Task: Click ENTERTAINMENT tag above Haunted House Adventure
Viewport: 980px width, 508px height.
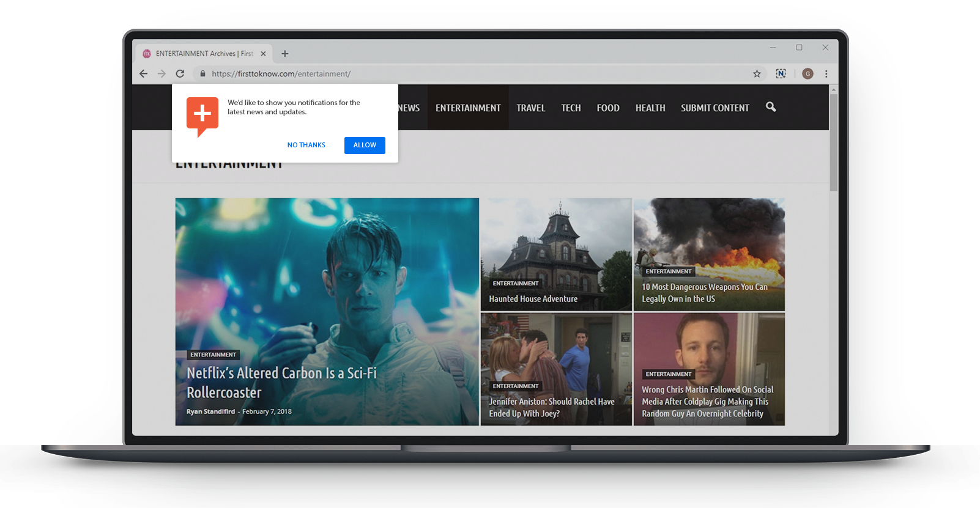Action: coord(516,284)
